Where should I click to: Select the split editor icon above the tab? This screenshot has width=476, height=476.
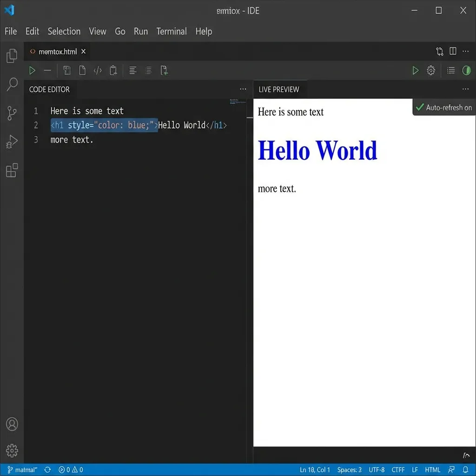pos(453,52)
